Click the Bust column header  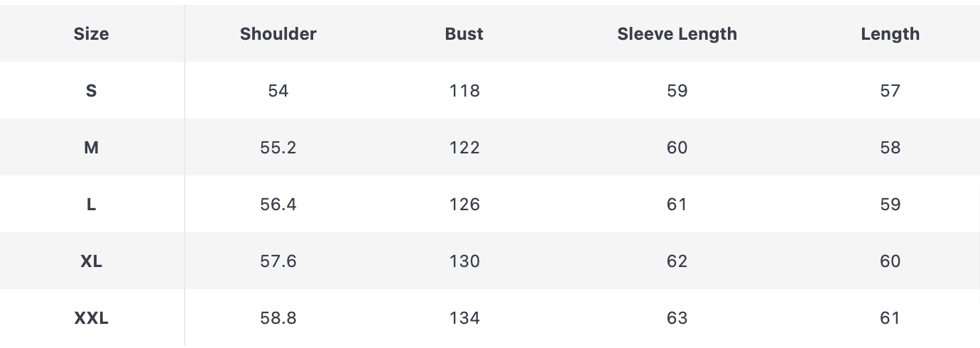(464, 34)
